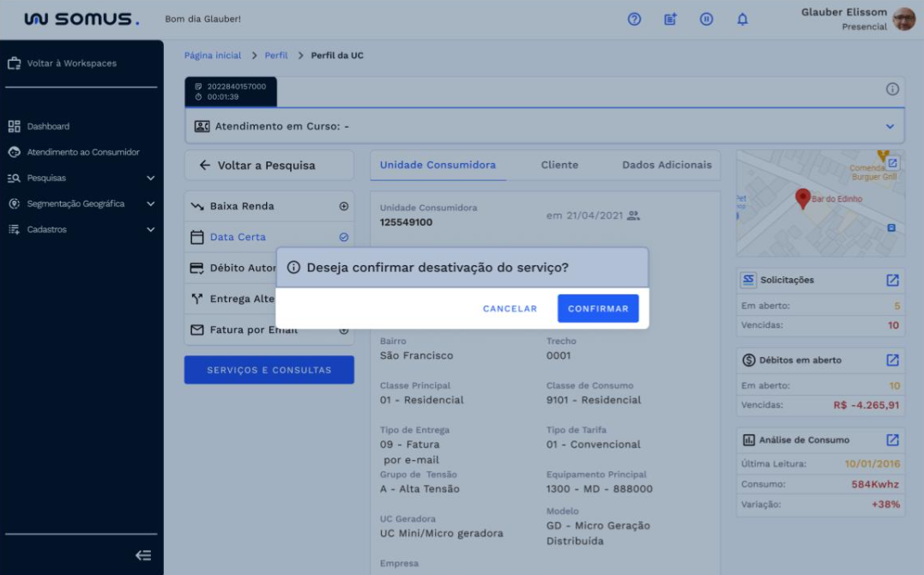Open Solicitações in external view

(x=892, y=281)
